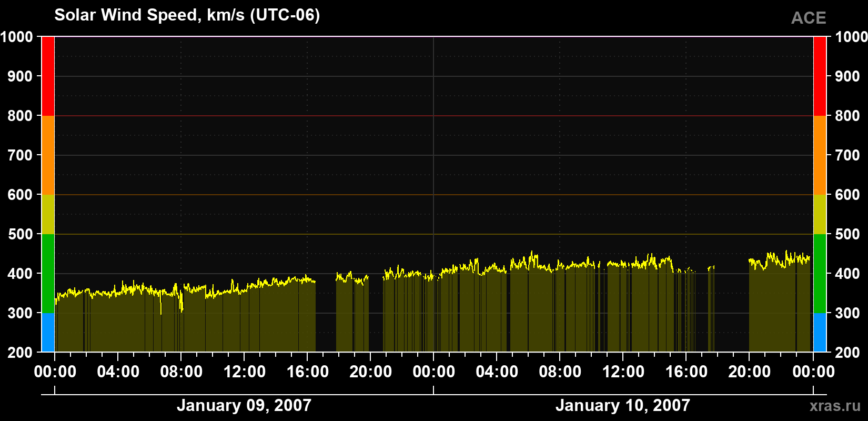
Task: Click the blue band on the right color scale
Action: [x=820, y=333]
